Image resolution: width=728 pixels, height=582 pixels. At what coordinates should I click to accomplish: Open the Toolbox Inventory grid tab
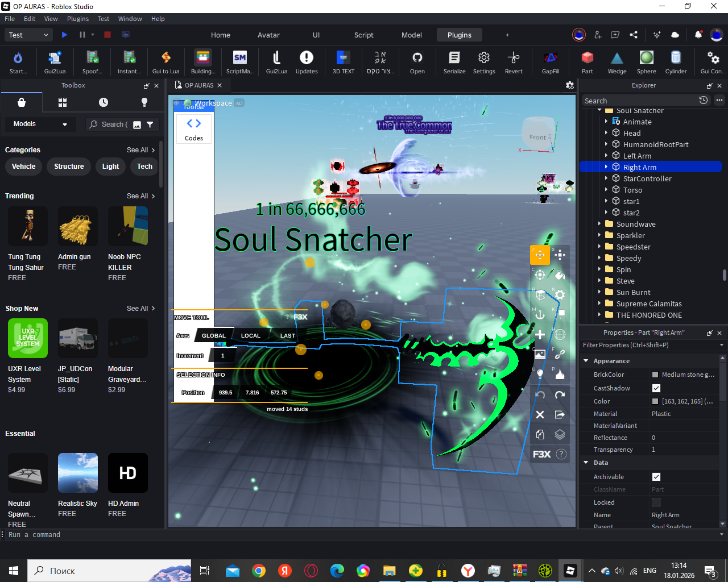tap(63, 102)
